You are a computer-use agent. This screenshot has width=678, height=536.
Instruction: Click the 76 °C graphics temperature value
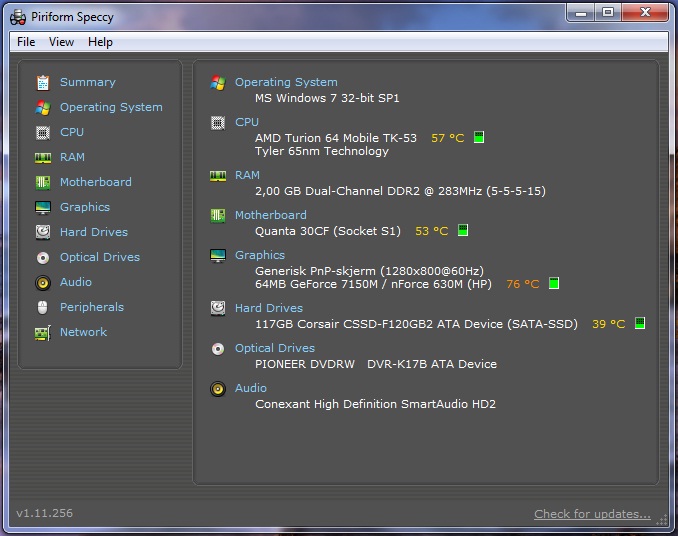(523, 284)
